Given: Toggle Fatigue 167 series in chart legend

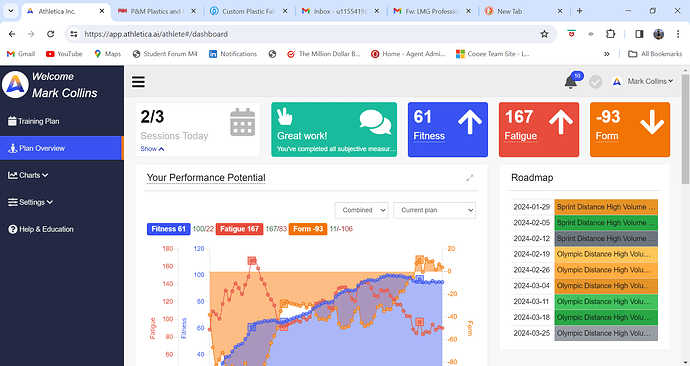Looking at the screenshot, I should tap(239, 229).
